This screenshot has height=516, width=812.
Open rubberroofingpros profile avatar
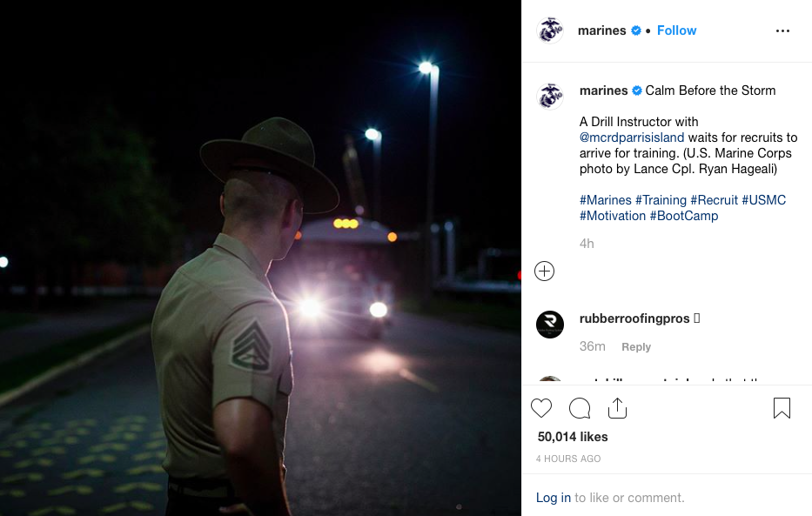(550, 325)
